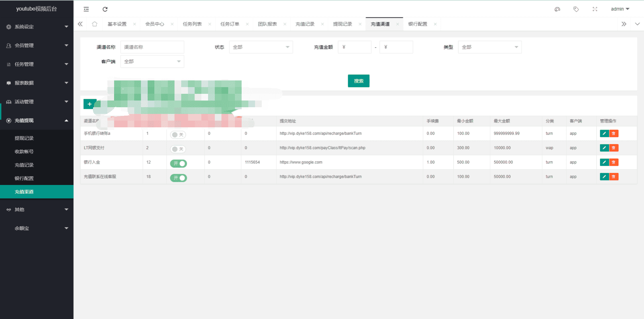Turn on the 手机银行转账a status switch
This screenshot has width=644, height=319.
coord(178,135)
